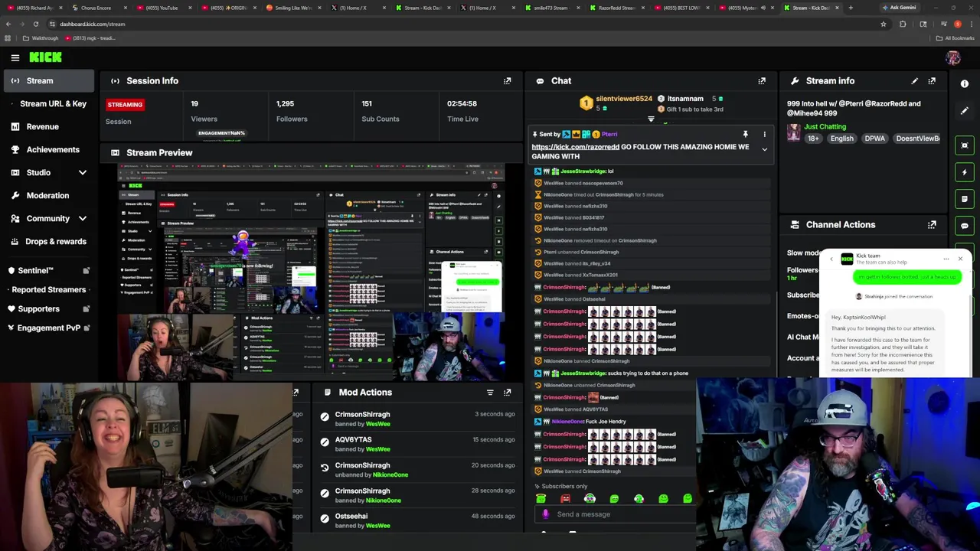Open Supporters in the sidebar

[x=47, y=308]
